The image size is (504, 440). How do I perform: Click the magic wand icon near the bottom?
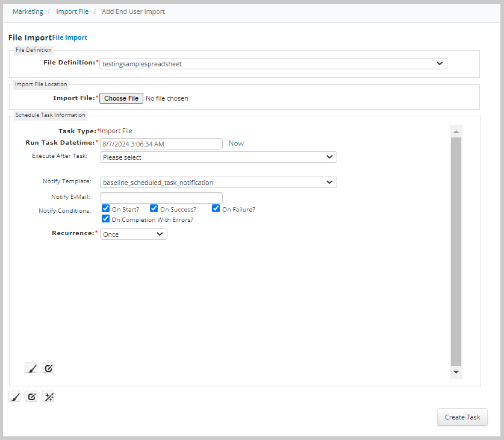(48, 396)
